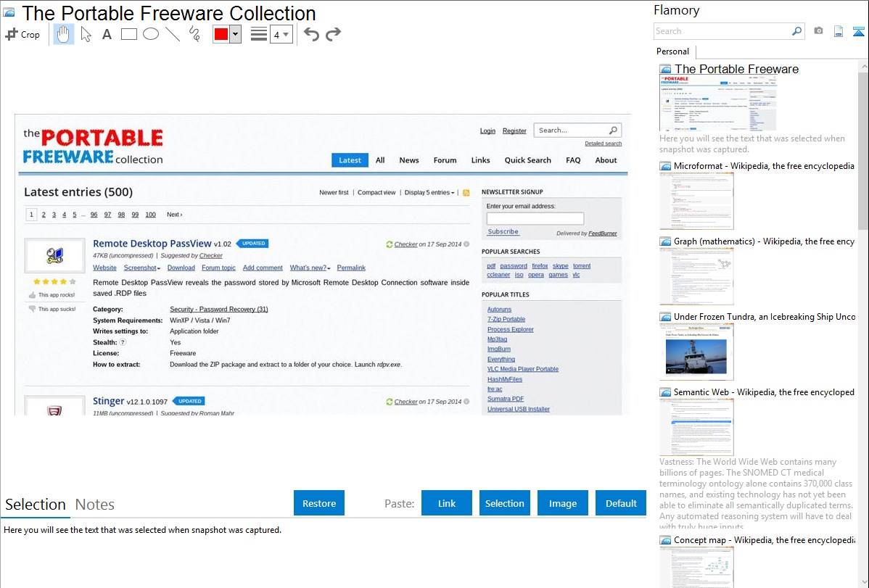Click the webpage Search magnifier icon
869x588 pixels.
(613, 131)
